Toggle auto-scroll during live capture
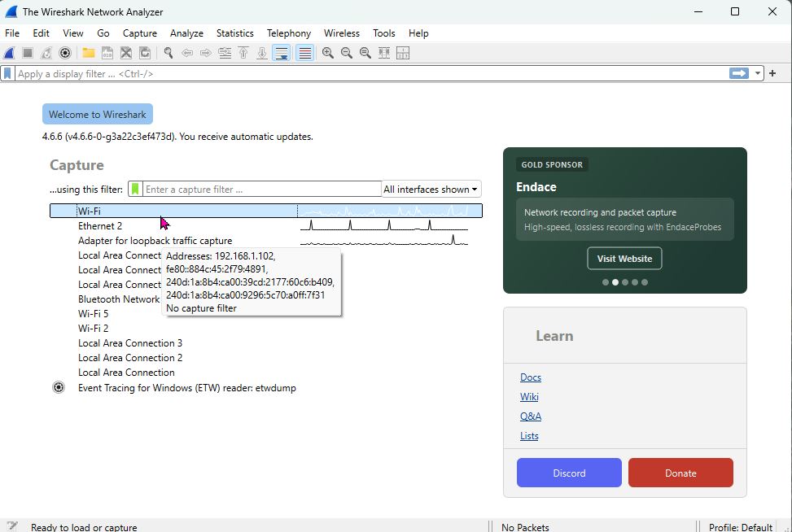 click(282, 53)
